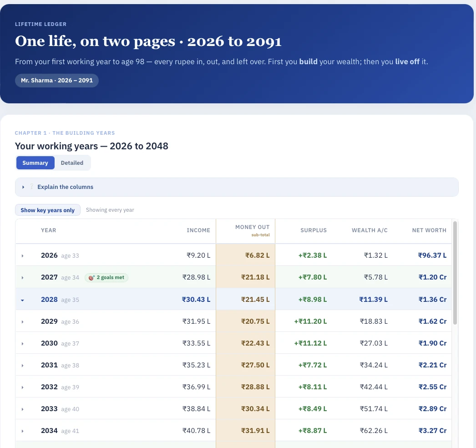Expand the 2026 row chevron
This screenshot has width=476, height=448.
click(x=22, y=256)
